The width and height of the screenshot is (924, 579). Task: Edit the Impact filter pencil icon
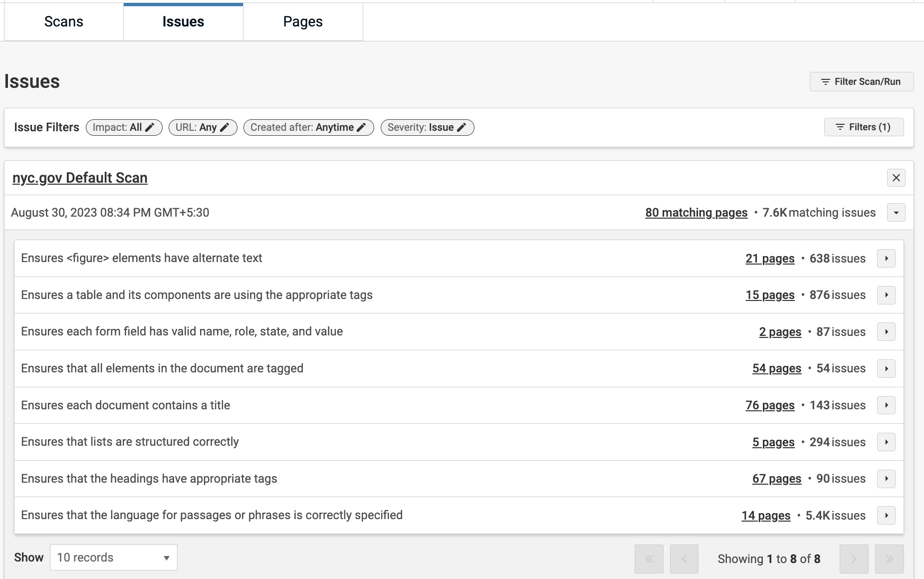click(x=150, y=127)
